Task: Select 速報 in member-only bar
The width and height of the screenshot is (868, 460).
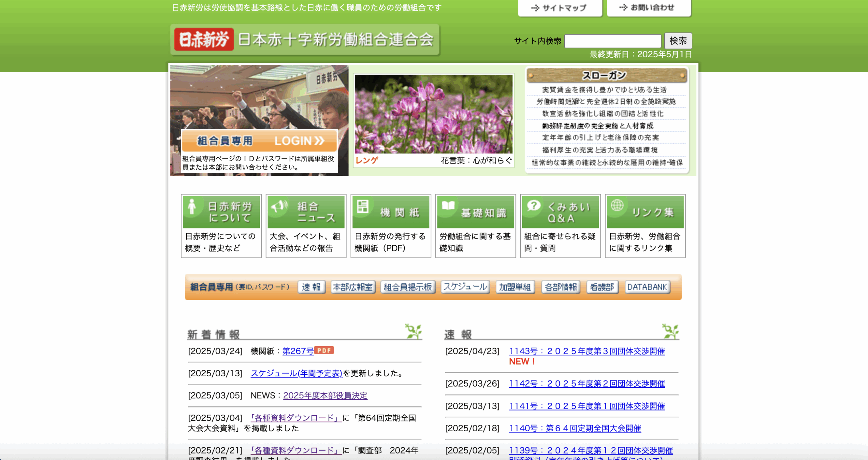Action: click(x=311, y=287)
